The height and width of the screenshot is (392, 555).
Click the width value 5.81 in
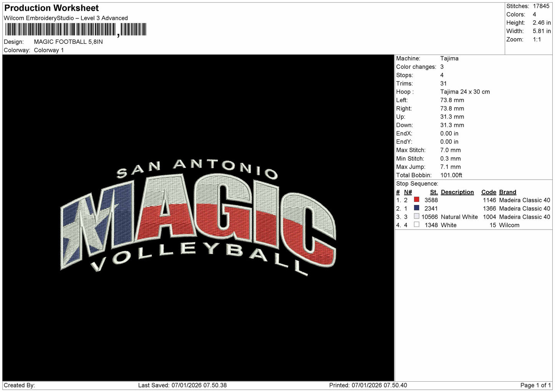[542, 31]
